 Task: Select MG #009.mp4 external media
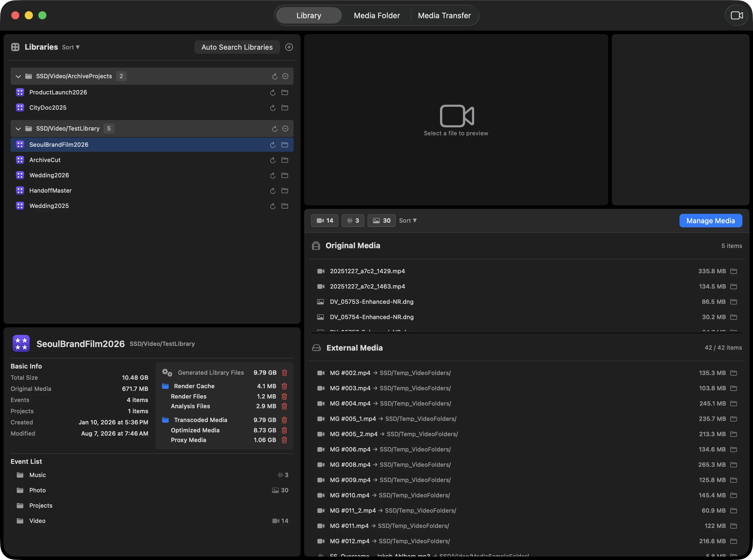(x=527, y=480)
